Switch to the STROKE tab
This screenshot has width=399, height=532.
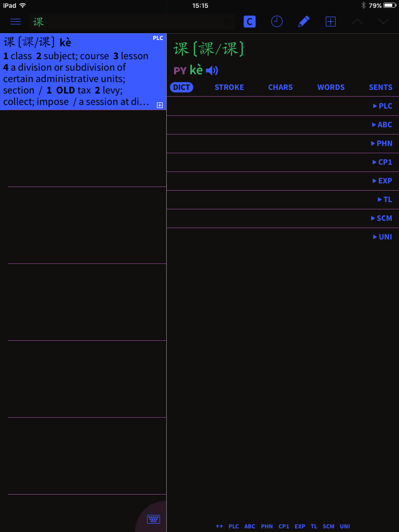(229, 87)
